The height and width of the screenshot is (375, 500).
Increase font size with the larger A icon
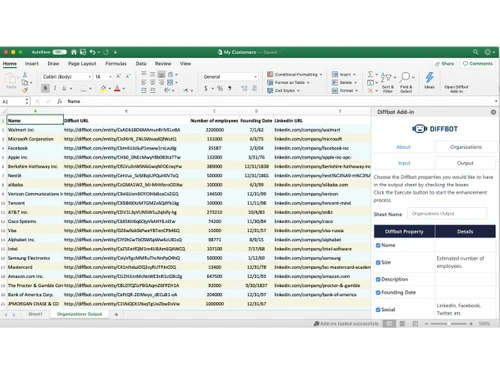pos(118,76)
